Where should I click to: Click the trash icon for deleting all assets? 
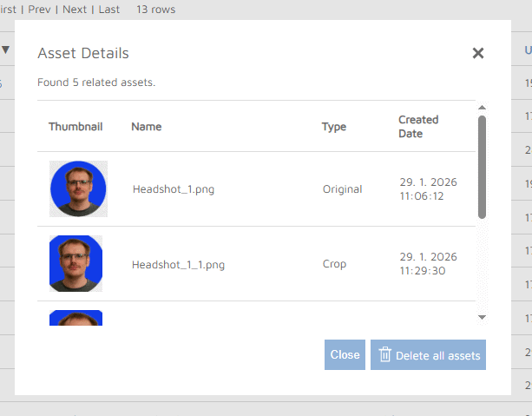pos(385,354)
